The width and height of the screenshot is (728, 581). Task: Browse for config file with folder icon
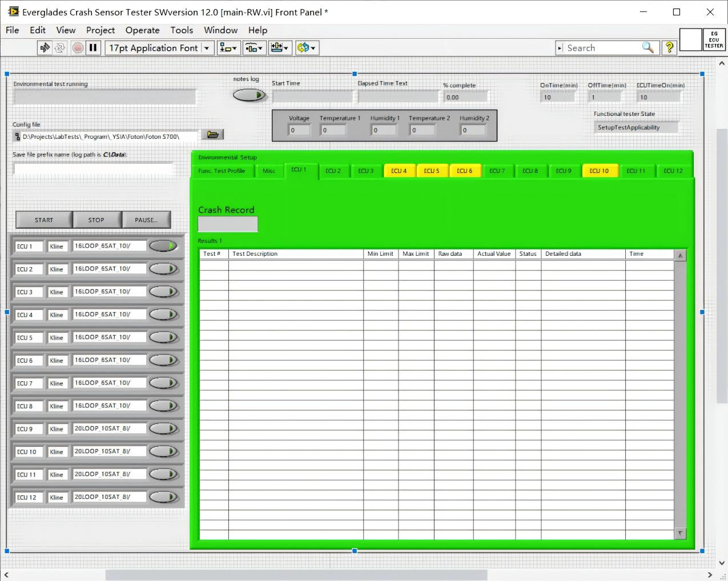212,135
